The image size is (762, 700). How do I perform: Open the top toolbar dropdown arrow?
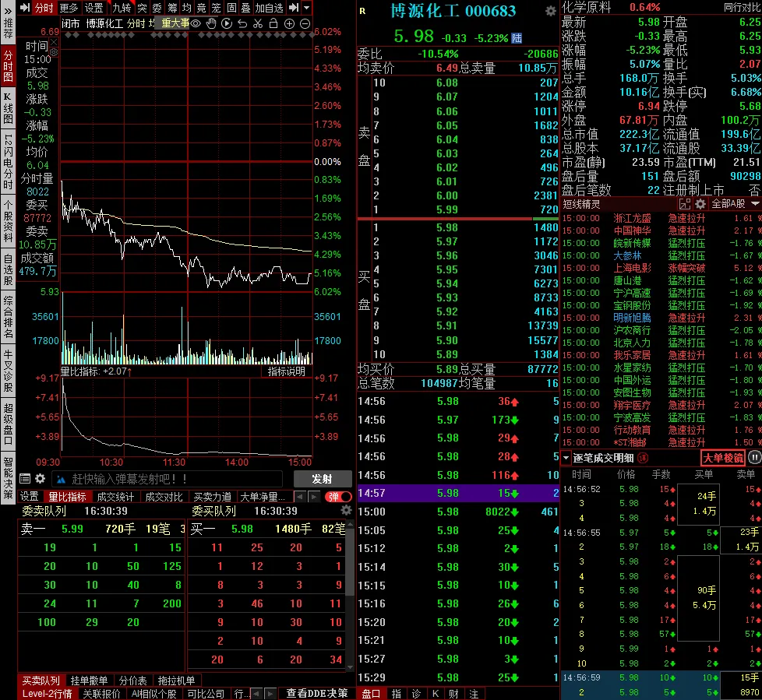coord(307,8)
